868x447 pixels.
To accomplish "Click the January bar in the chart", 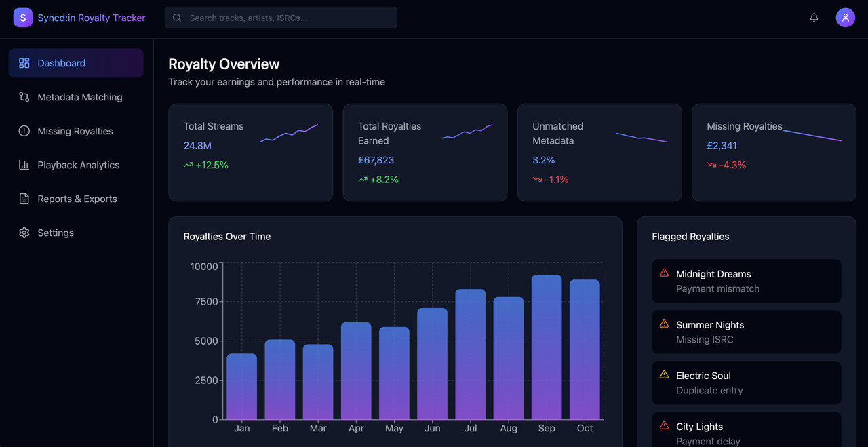I will coord(242,387).
